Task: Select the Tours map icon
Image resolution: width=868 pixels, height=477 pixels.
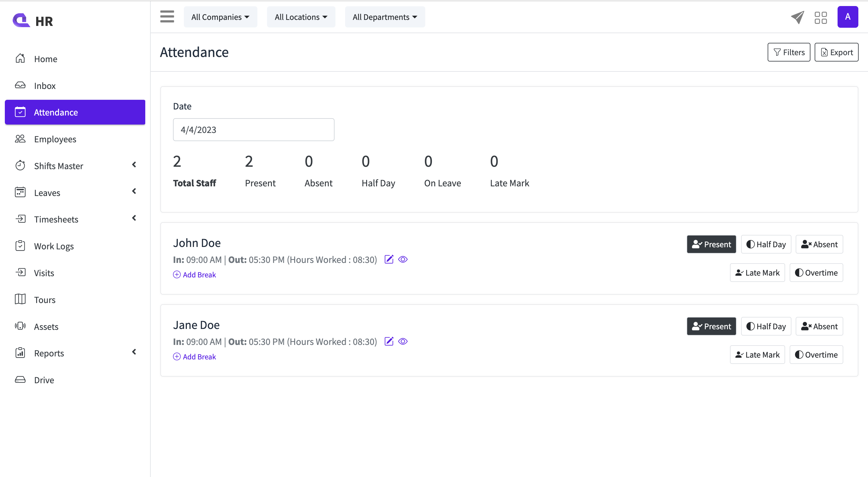Action: pos(20,299)
